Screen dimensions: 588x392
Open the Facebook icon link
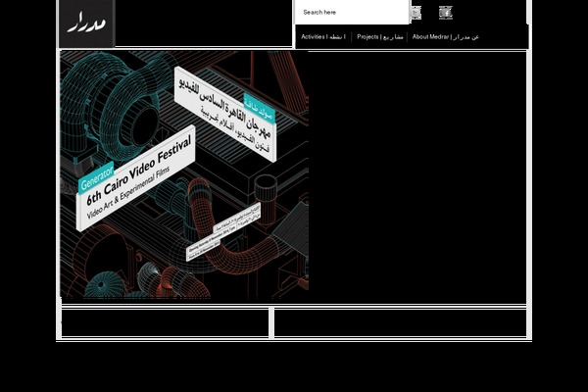tap(446, 13)
